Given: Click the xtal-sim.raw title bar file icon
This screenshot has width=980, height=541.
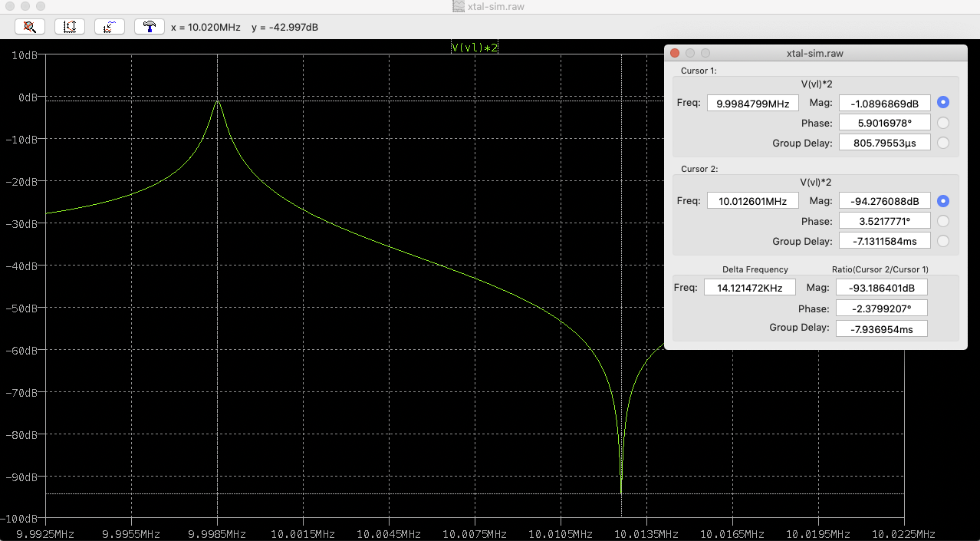Looking at the screenshot, I should tap(459, 7).
